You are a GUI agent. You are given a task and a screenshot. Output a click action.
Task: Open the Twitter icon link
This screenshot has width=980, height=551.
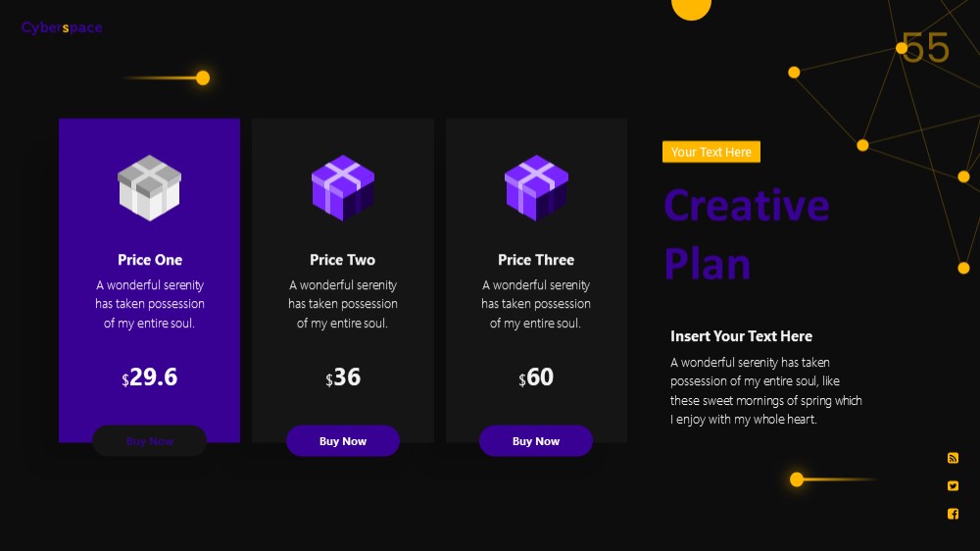point(953,486)
